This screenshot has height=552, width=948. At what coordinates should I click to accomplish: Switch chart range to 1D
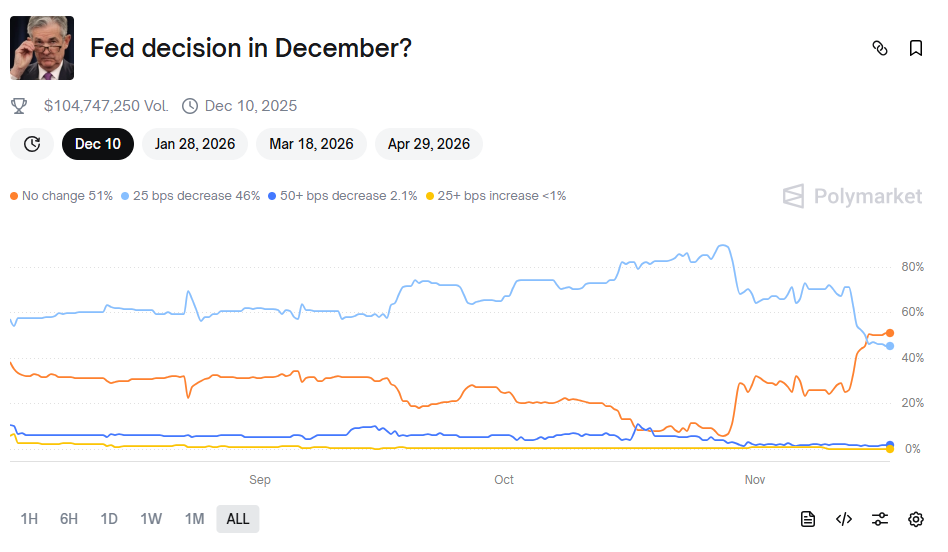coord(109,519)
